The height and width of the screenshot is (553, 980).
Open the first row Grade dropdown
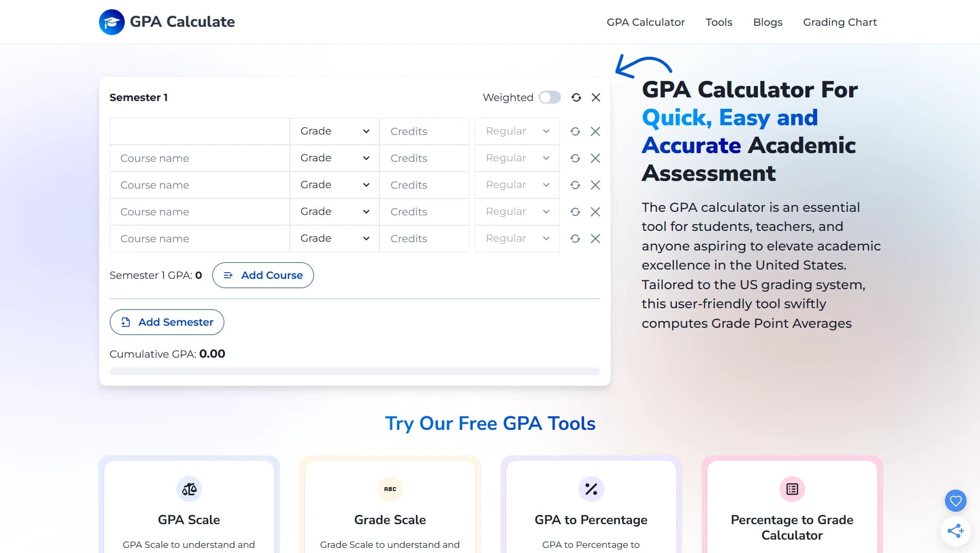pos(335,131)
